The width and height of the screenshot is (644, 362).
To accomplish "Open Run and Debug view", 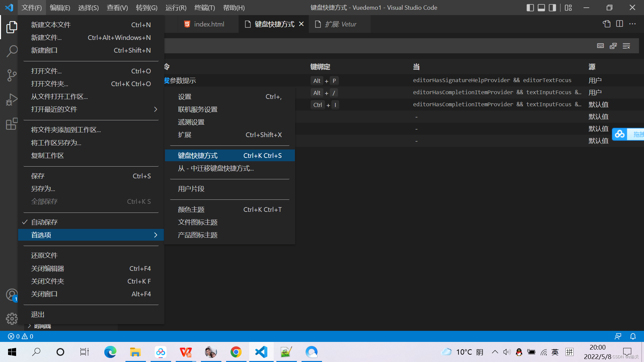I will pyautogui.click(x=12, y=100).
